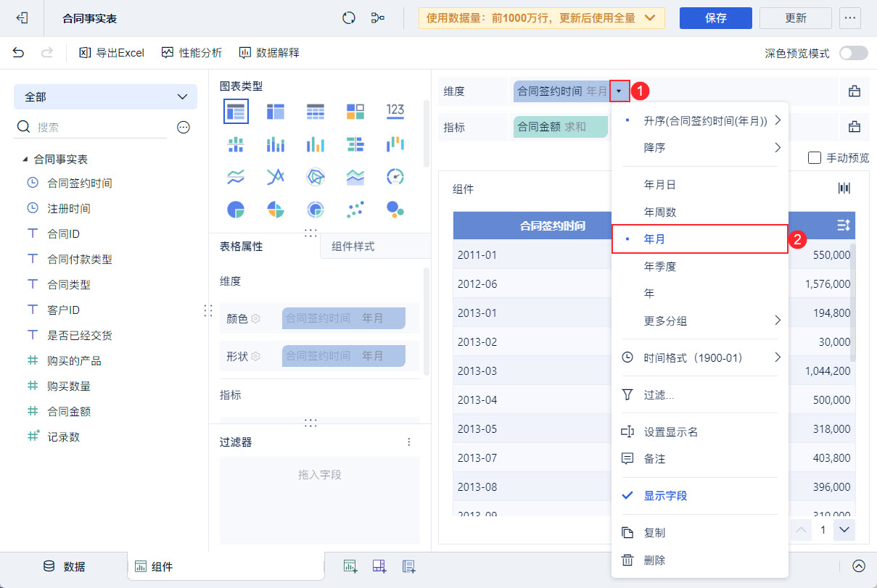Open 过滤... menu item
The height and width of the screenshot is (588, 877).
point(700,395)
